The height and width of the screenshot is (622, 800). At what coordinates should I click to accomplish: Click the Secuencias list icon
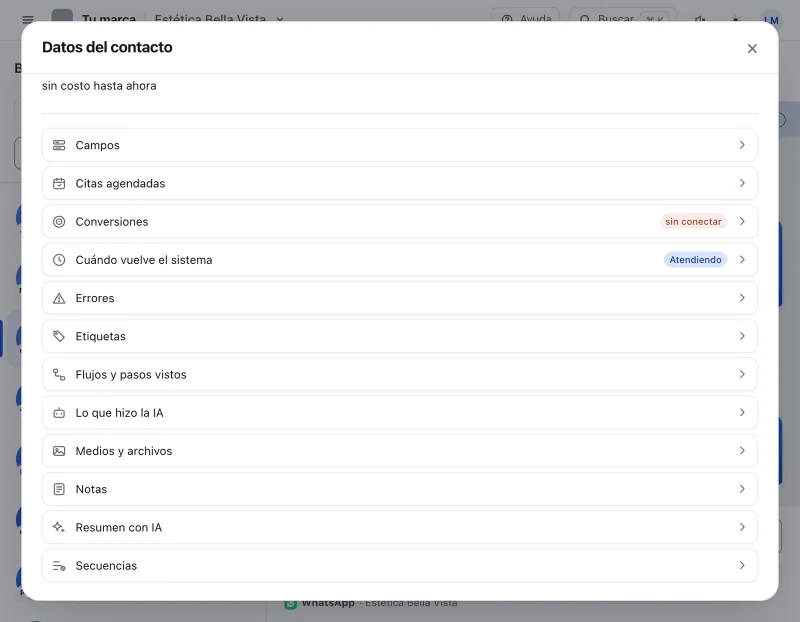(x=59, y=566)
